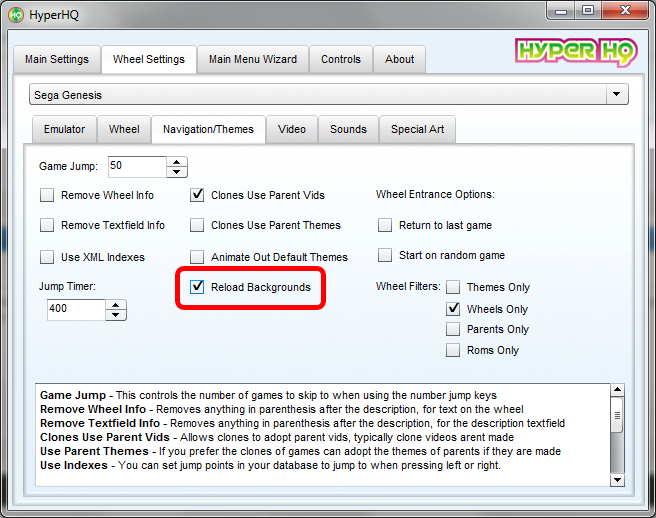Click the HyperHQ title bar app icon
Viewport: 656px width, 518px height.
pyautogui.click(x=16, y=15)
